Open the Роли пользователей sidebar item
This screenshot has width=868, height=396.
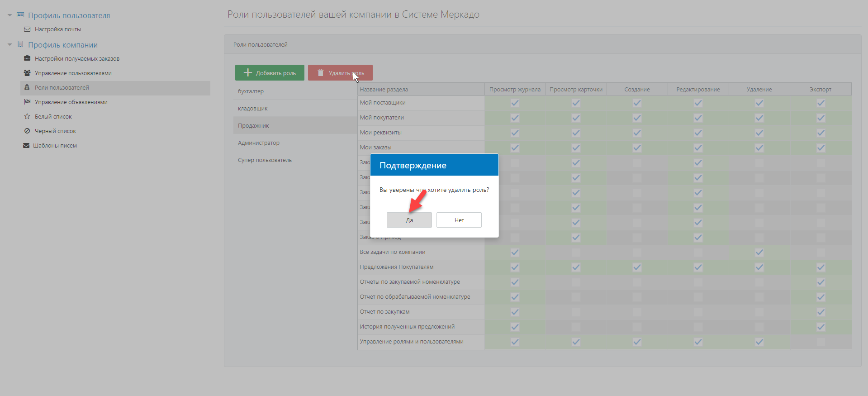tap(62, 88)
